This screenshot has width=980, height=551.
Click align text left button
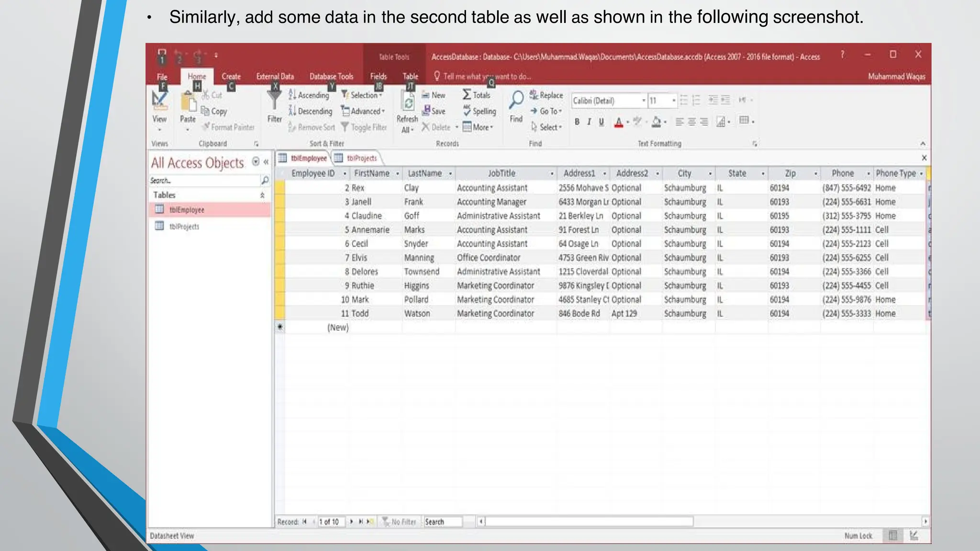[x=679, y=122]
